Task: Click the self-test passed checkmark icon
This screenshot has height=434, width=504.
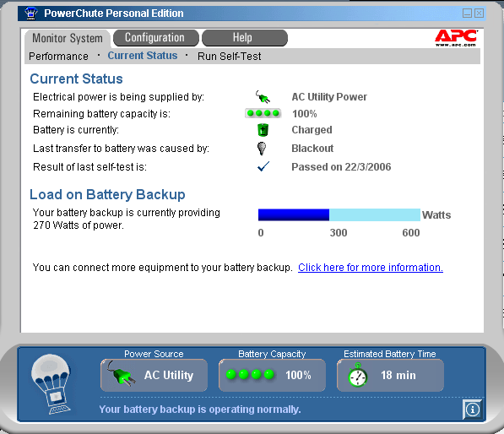Action: 263,166
